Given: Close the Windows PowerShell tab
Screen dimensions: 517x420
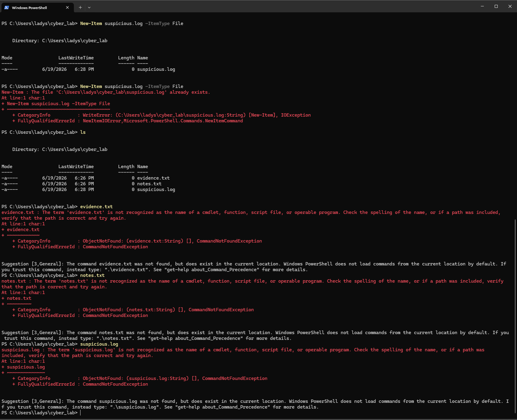Looking at the screenshot, I should pyautogui.click(x=67, y=8).
